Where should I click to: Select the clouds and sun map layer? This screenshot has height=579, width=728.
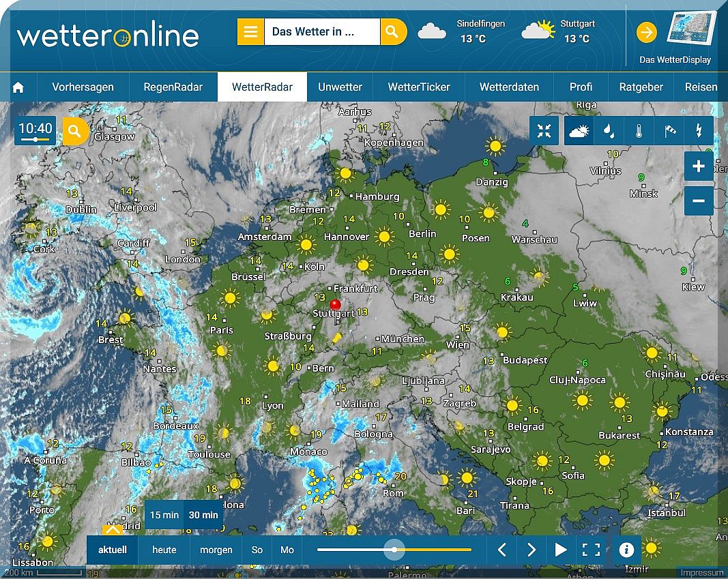(579, 131)
